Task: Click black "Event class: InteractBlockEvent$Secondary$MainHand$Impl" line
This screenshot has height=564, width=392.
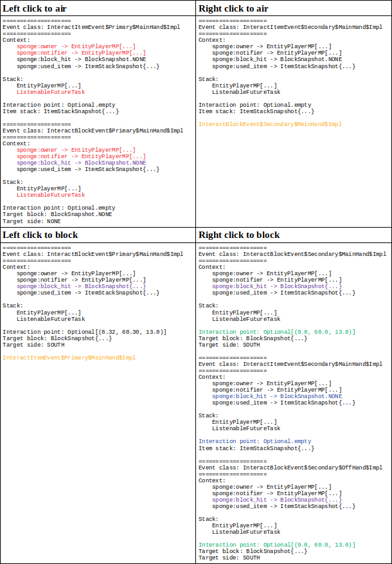Action: (292, 254)
